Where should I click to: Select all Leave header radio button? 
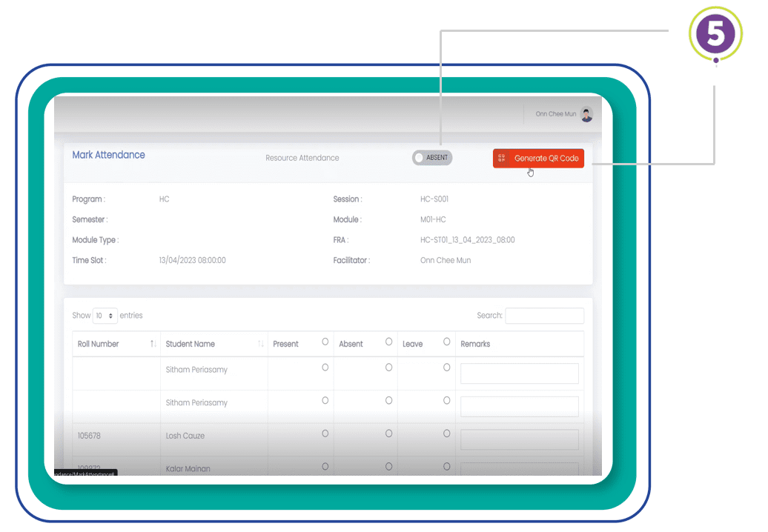(447, 342)
